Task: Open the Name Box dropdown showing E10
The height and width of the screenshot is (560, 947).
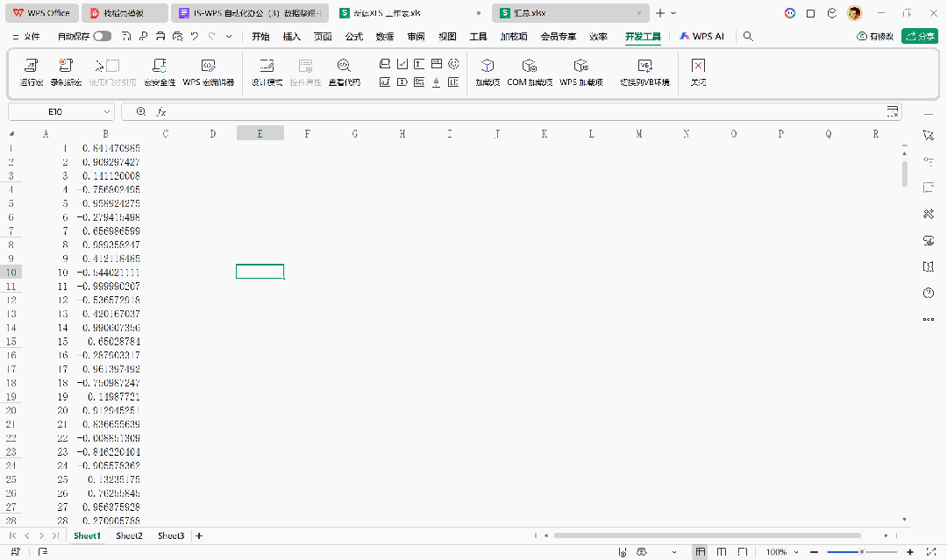Action: (x=108, y=111)
